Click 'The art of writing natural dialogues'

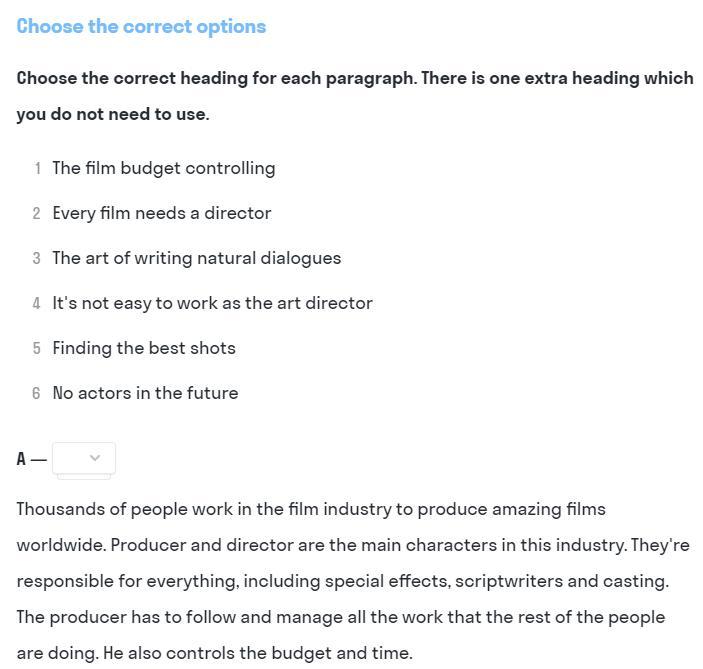[x=197, y=258]
